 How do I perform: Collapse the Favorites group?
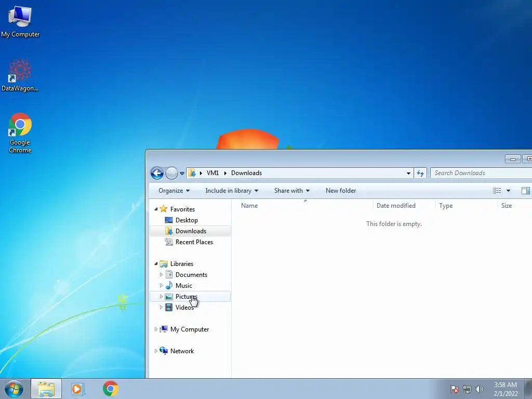(x=156, y=209)
